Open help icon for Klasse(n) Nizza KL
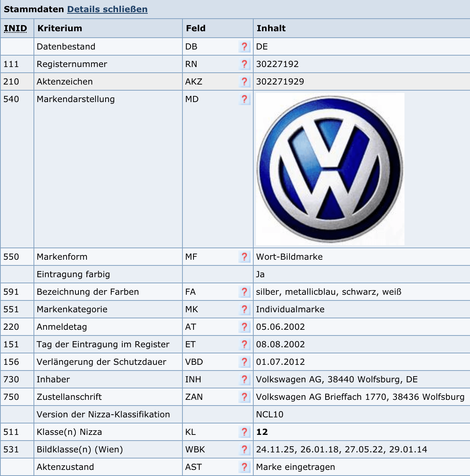The image size is (470, 476). pyautogui.click(x=245, y=432)
